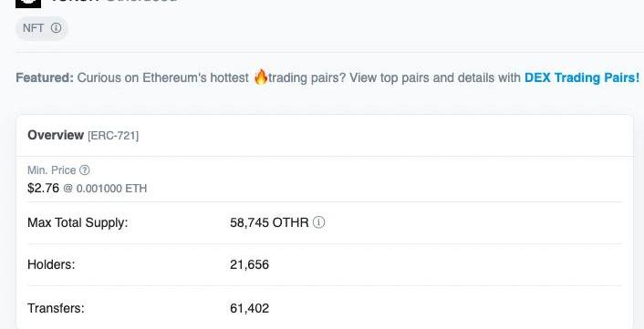Image resolution: width=644 pixels, height=329 pixels.
Task: Click the 58,745 OTHR supply value
Action: click(269, 222)
